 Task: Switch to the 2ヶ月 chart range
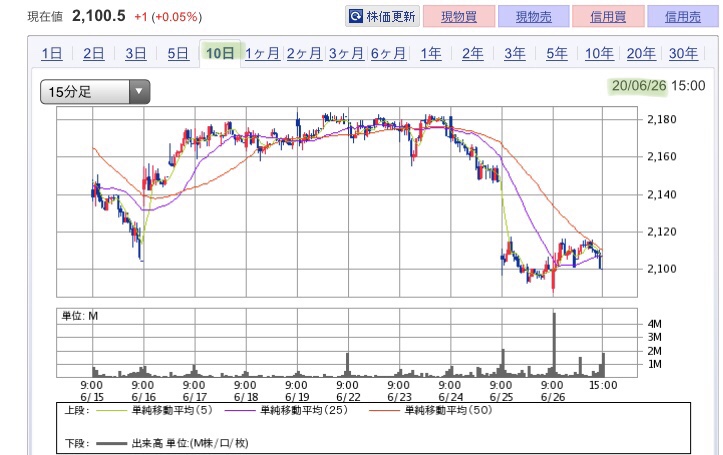pos(304,53)
